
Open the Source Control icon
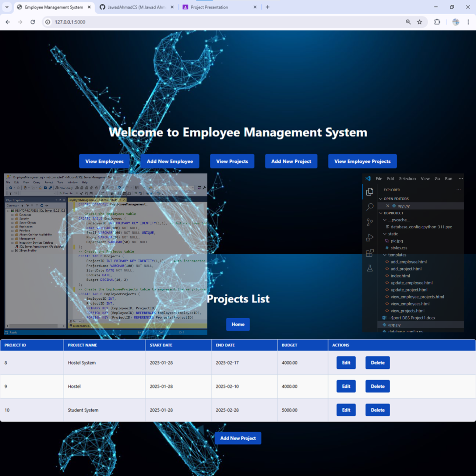(369, 222)
